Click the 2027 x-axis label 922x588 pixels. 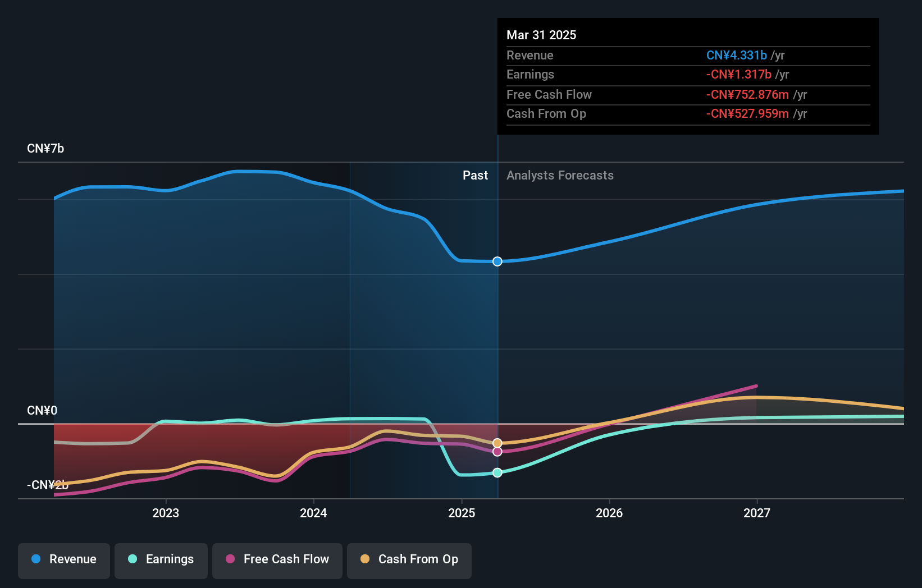[x=757, y=513]
